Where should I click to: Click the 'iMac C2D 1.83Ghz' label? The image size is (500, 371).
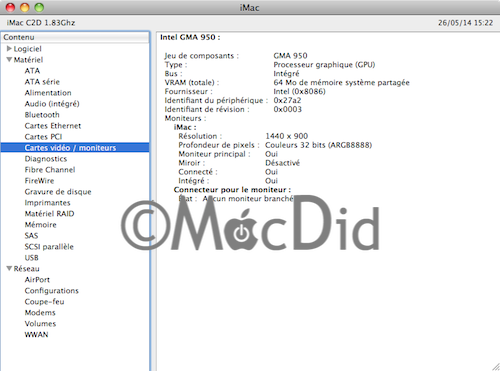[x=41, y=23]
